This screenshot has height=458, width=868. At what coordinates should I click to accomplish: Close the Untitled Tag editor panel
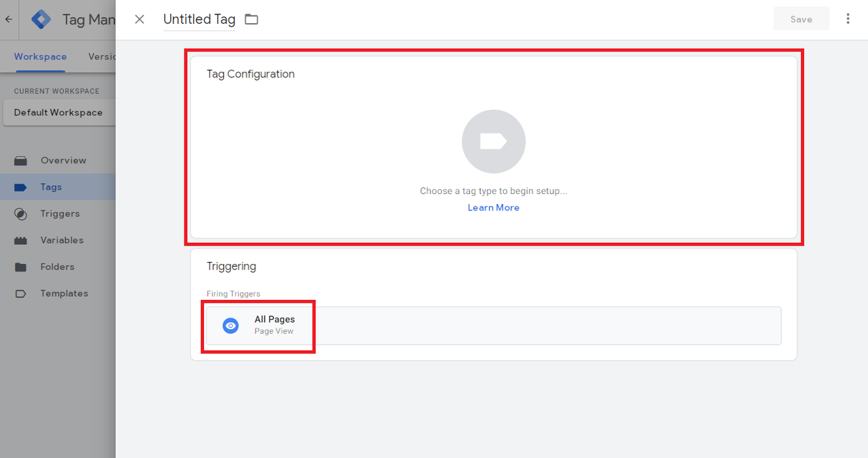[140, 19]
